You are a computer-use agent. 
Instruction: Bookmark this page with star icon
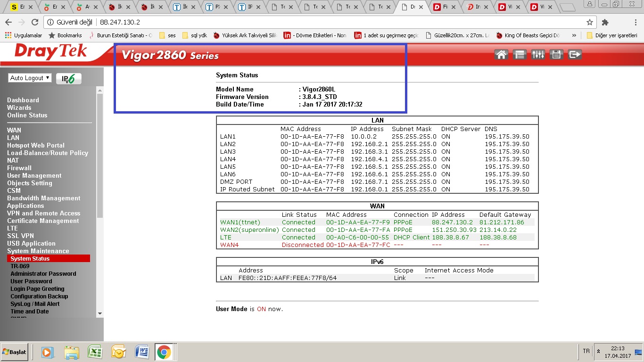589,22
